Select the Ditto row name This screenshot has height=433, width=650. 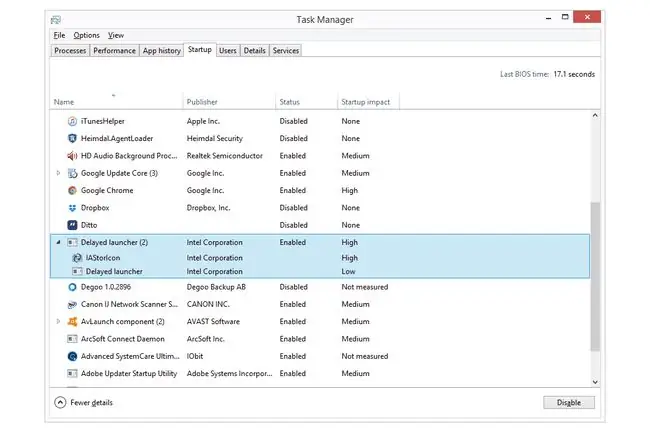coord(89,225)
